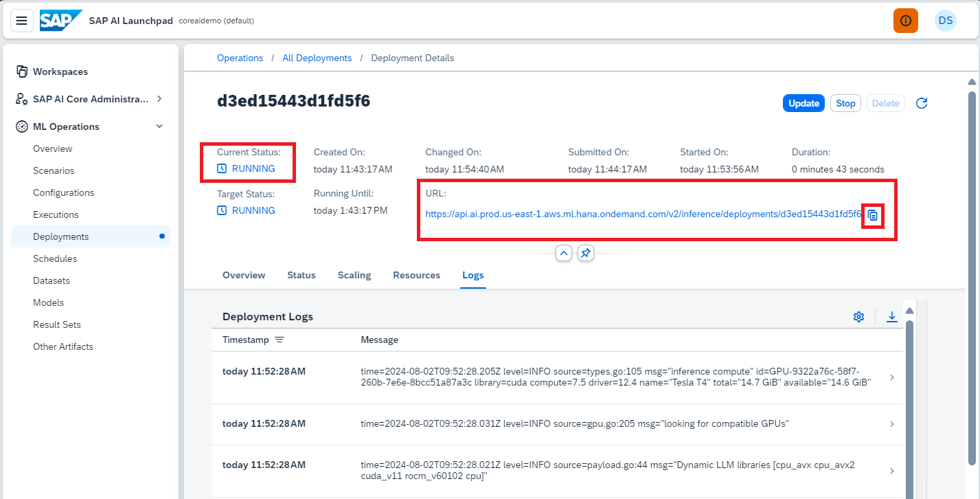Switch to the Overview tab
The height and width of the screenshot is (499, 980).
click(x=244, y=275)
